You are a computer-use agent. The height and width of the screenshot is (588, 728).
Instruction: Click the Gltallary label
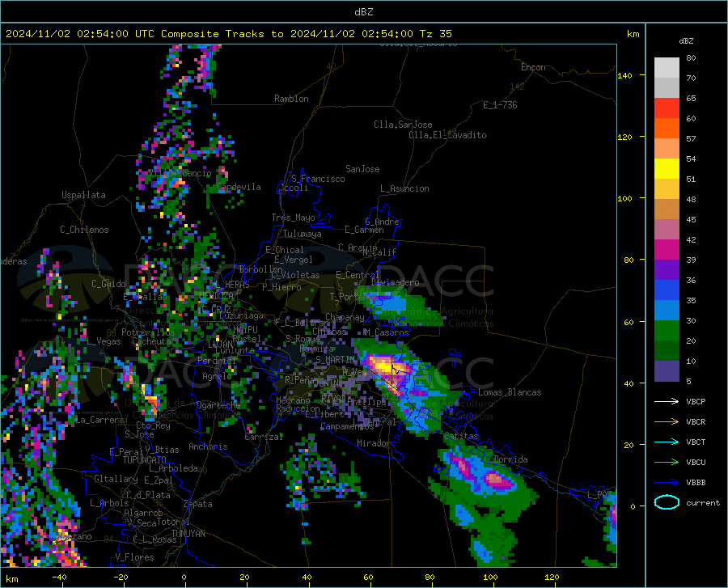click(116, 479)
